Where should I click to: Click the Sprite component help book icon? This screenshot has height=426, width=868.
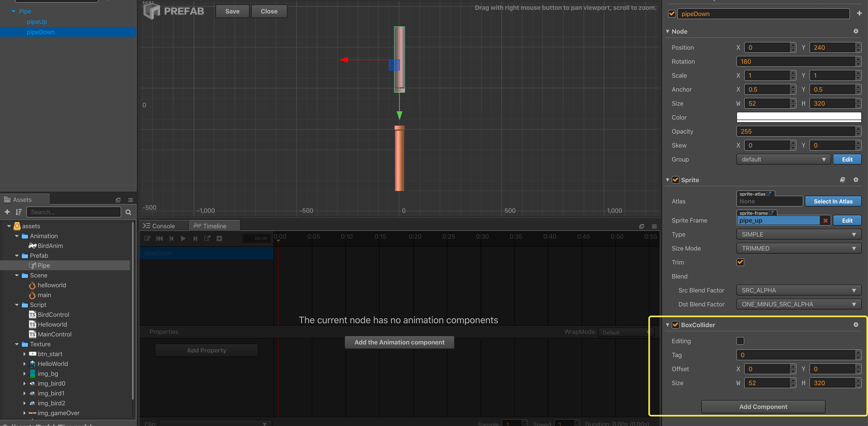pyautogui.click(x=842, y=180)
